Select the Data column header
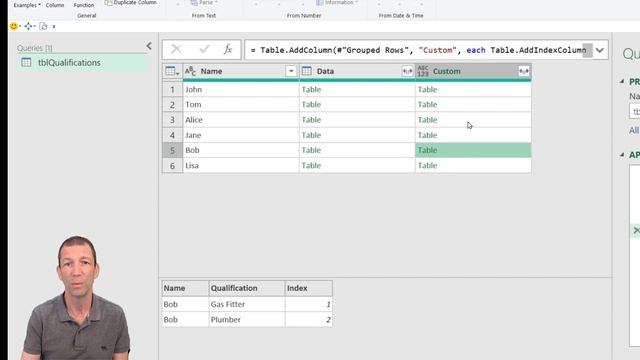Image resolution: width=640 pixels, height=360 pixels. [357, 71]
